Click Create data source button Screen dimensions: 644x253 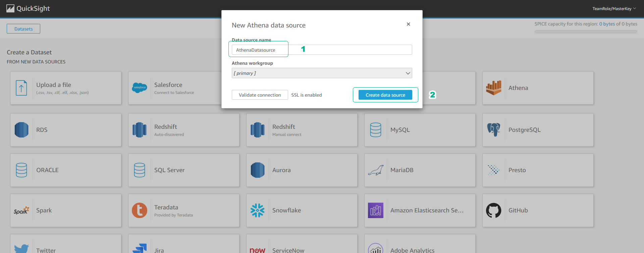(x=385, y=95)
